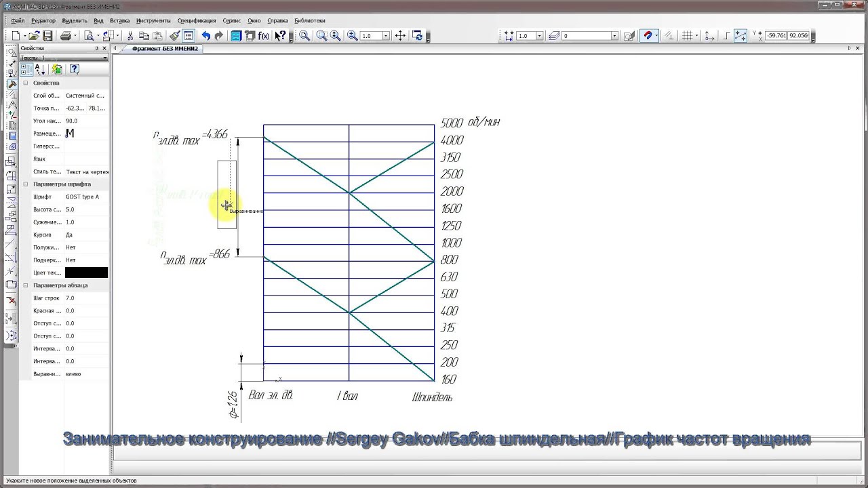
Task: Toggle the magnet snap button
Action: [x=647, y=35]
